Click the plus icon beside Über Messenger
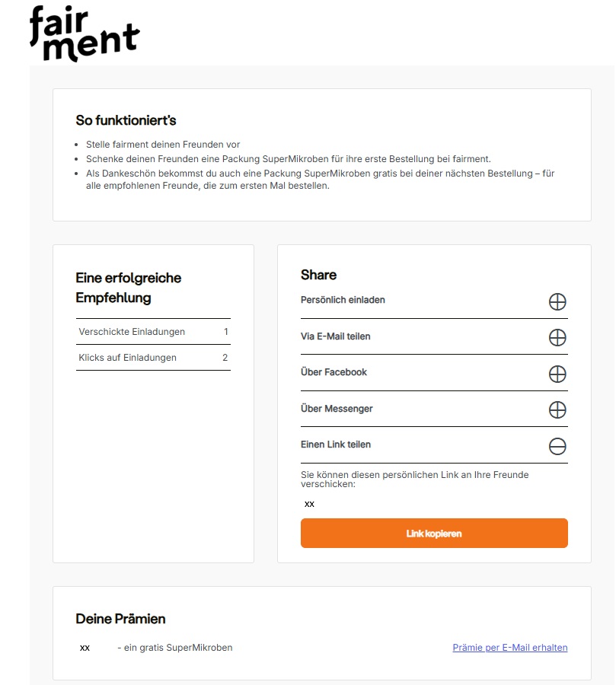This screenshot has height=685, width=616. tap(557, 409)
